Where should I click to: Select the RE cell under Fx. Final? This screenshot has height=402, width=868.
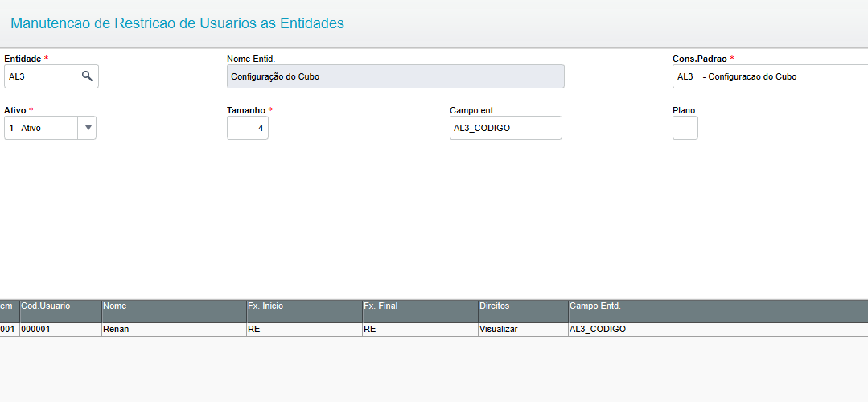click(420, 330)
